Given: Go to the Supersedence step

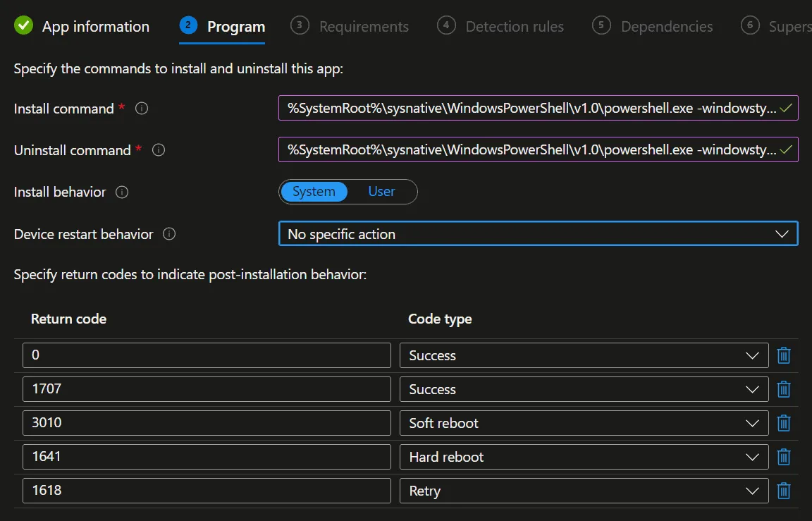Looking at the screenshot, I should [x=776, y=26].
